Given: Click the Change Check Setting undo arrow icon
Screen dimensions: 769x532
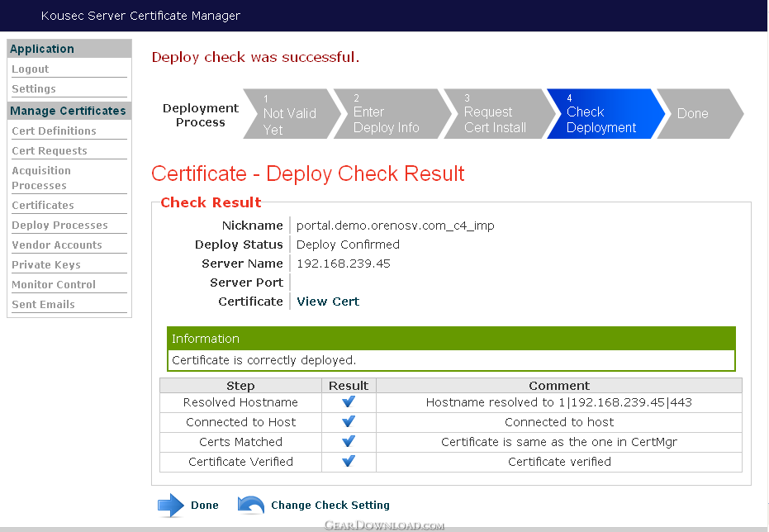Looking at the screenshot, I should pos(250,505).
